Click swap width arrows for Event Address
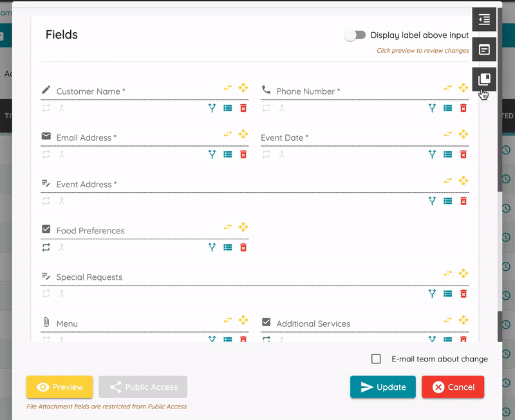This screenshot has width=515, height=420. tap(447, 181)
